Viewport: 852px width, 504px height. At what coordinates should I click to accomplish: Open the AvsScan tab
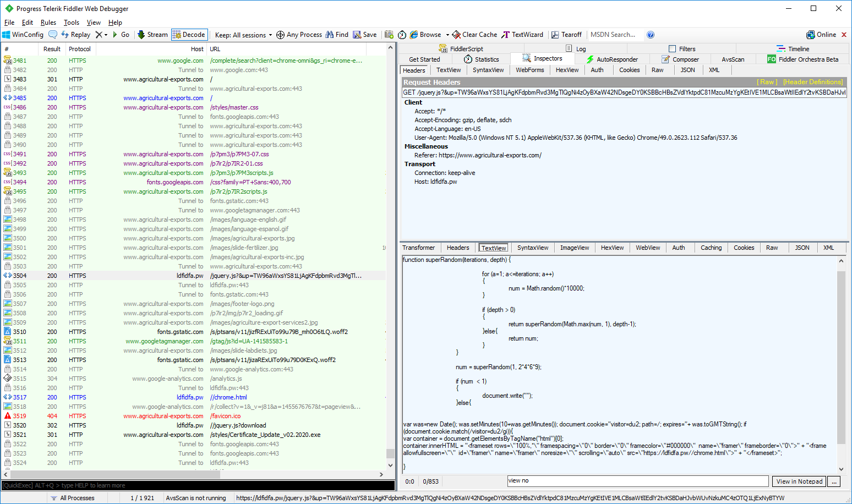(x=733, y=59)
